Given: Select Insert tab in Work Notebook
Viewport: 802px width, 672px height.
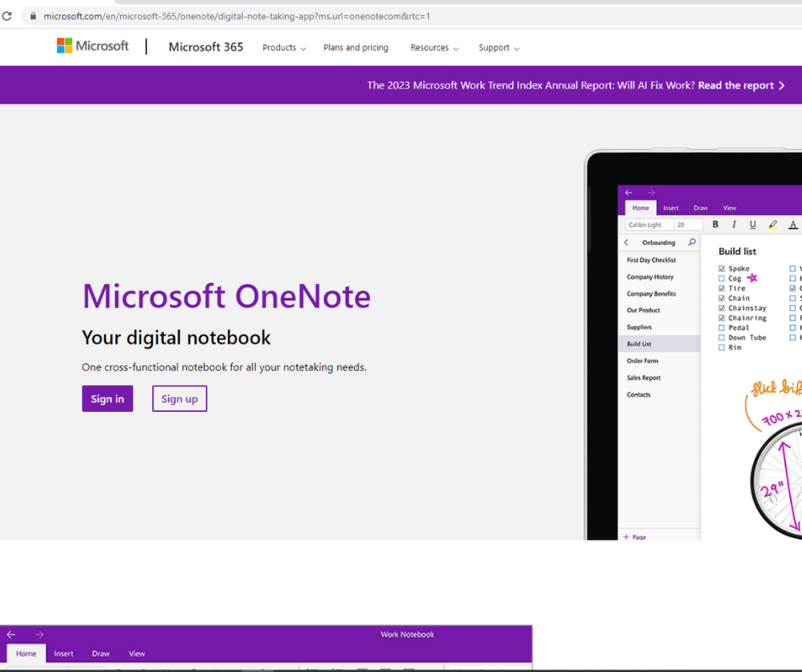Looking at the screenshot, I should (x=63, y=653).
